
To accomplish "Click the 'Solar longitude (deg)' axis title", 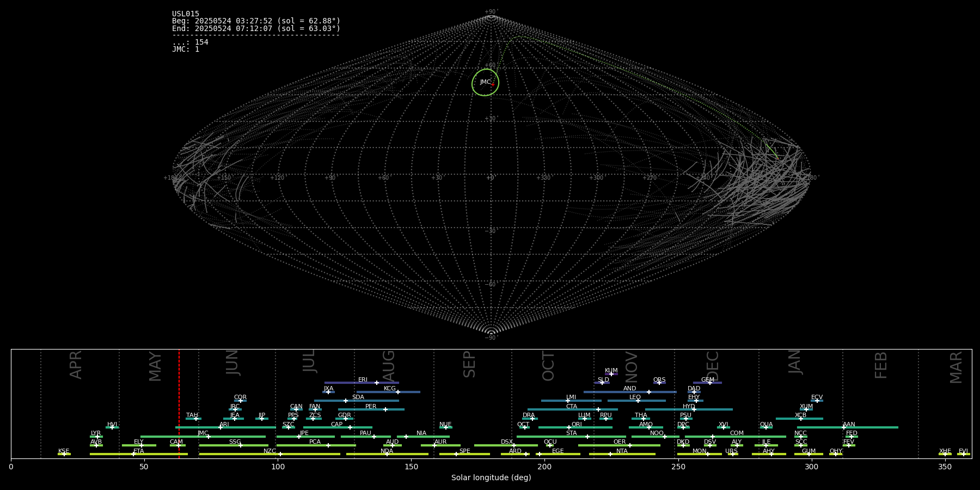I will [491, 477].
